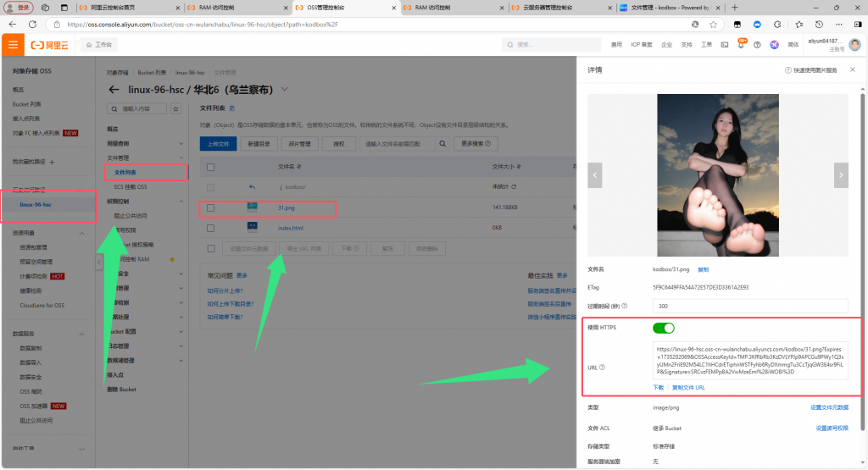Show previous image in preview panel
Screen dimensions: 868x470
coord(595,174)
